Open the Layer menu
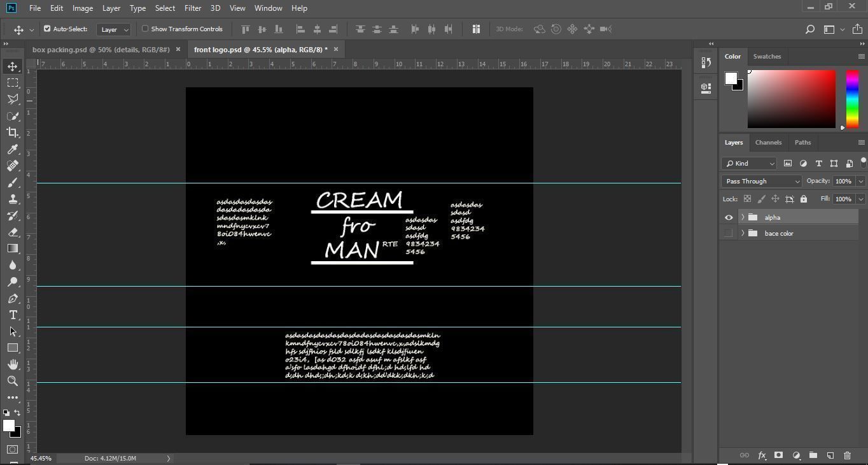868x465 pixels. [x=111, y=8]
